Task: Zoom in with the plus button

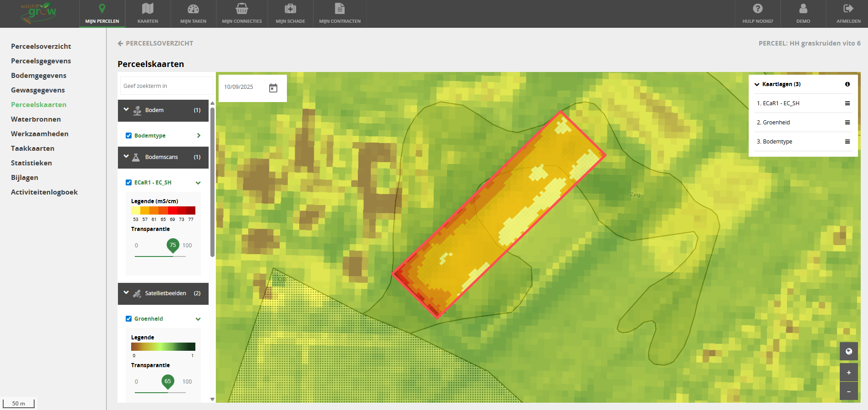Action: 848,372
